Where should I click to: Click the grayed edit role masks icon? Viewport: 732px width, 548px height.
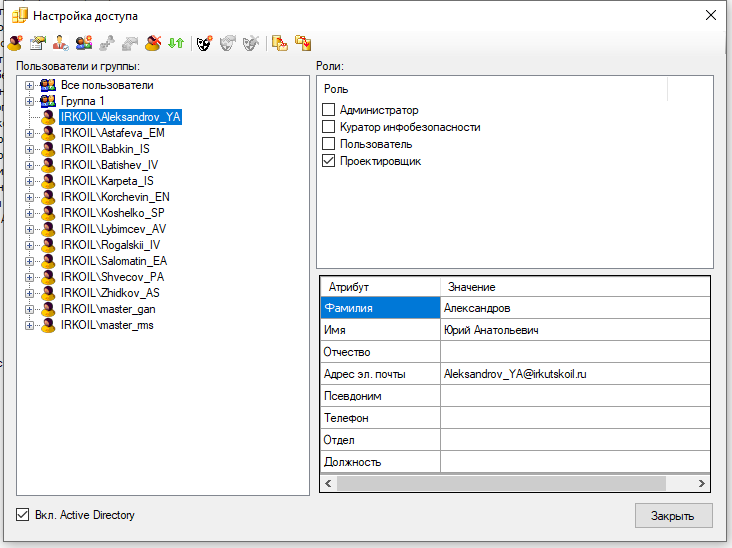(227, 43)
